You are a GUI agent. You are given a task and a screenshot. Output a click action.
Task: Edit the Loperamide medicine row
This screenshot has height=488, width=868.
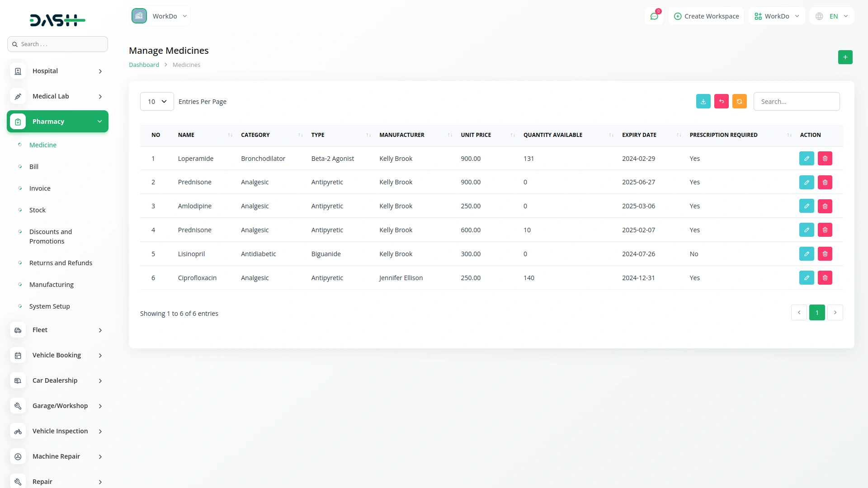coord(806,159)
